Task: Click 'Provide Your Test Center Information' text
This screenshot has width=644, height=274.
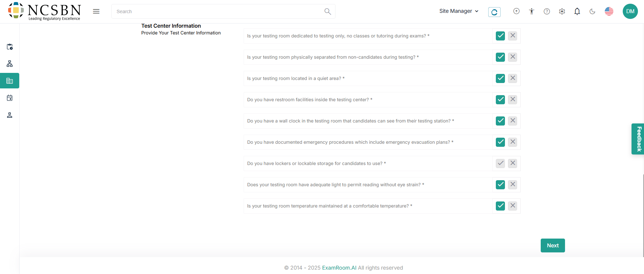Action: click(181, 33)
